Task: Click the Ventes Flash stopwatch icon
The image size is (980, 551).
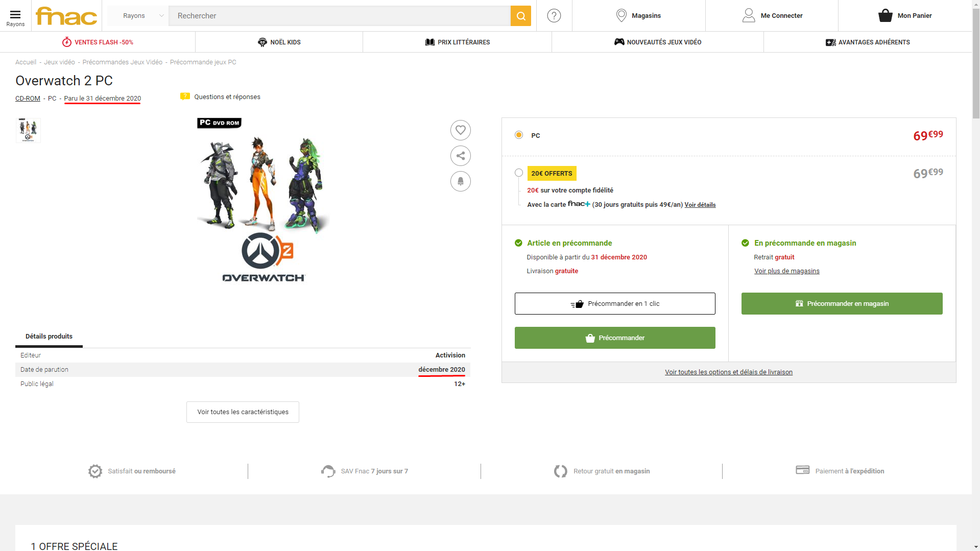Action: tap(67, 42)
